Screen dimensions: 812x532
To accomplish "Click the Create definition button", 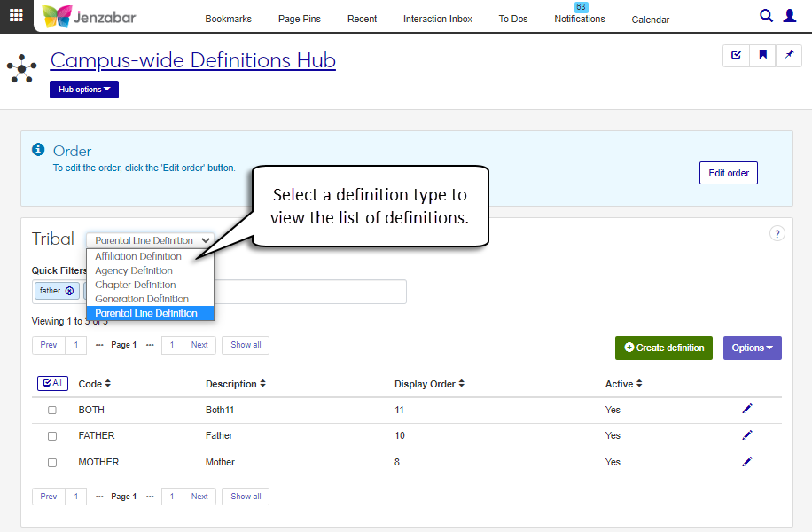I will (x=664, y=348).
